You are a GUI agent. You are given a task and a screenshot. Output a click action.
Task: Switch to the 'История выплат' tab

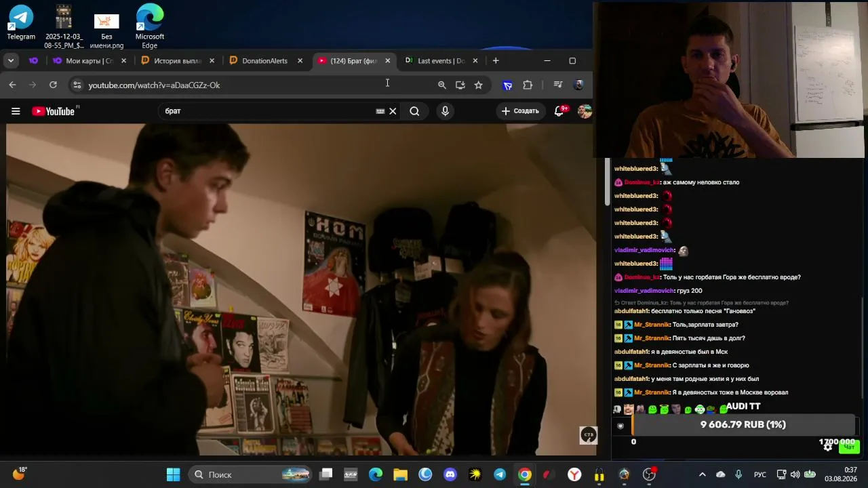click(178, 61)
